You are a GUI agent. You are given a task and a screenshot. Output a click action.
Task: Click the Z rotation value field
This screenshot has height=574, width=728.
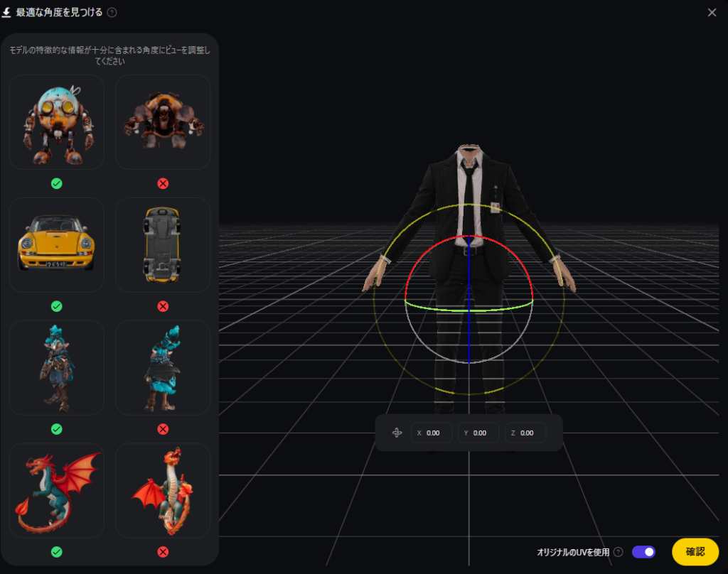pyautogui.click(x=526, y=433)
